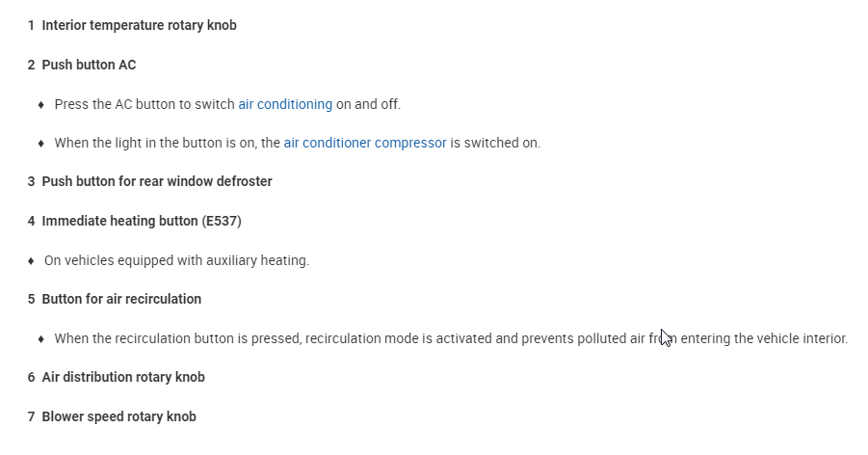Click the sentence starting "Press the AC button"

click(x=145, y=104)
